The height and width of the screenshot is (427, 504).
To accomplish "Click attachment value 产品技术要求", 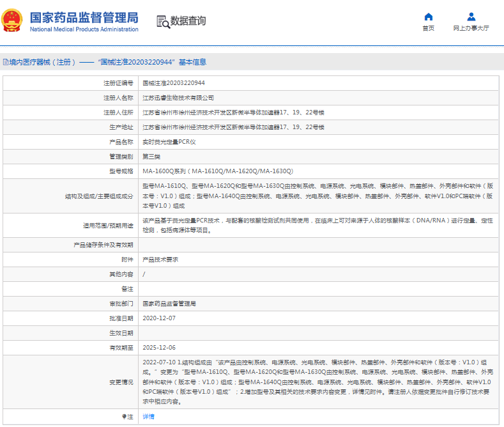I will pyautogui.click(x=160, y=260).
